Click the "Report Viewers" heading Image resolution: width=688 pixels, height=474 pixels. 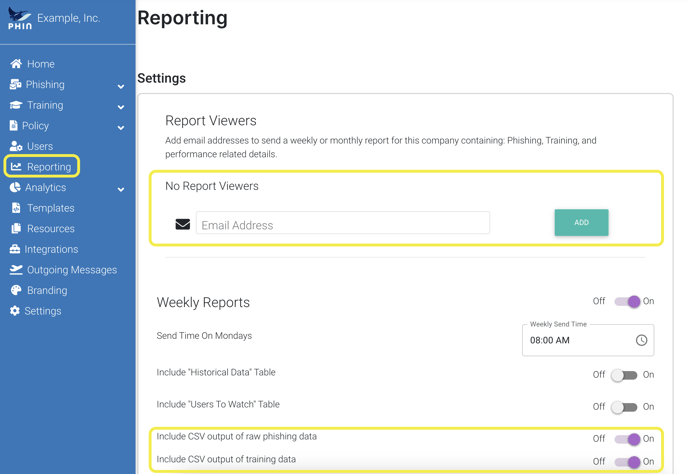point(211,121)
